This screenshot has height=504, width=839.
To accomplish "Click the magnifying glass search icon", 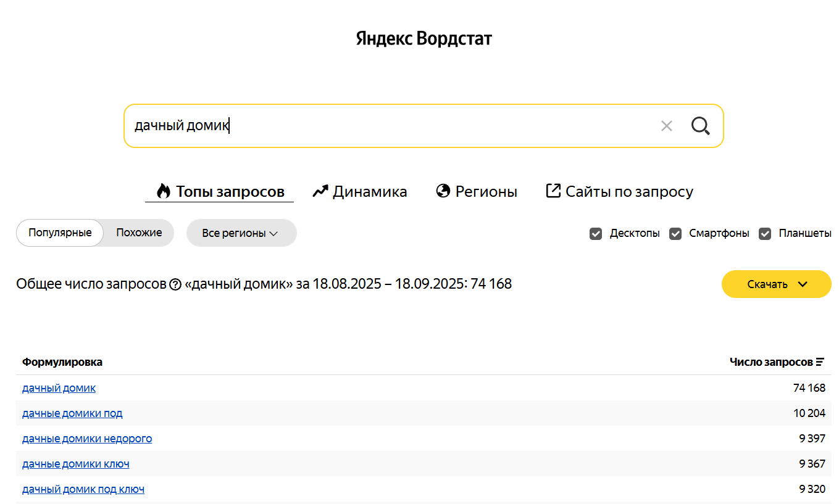I will coord(700,126).
